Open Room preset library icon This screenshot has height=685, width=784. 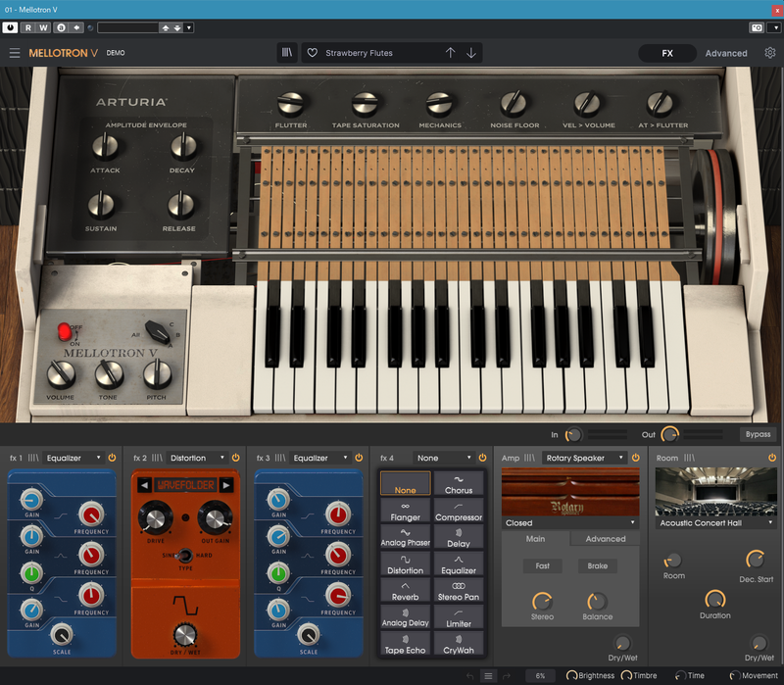(690, 458)
